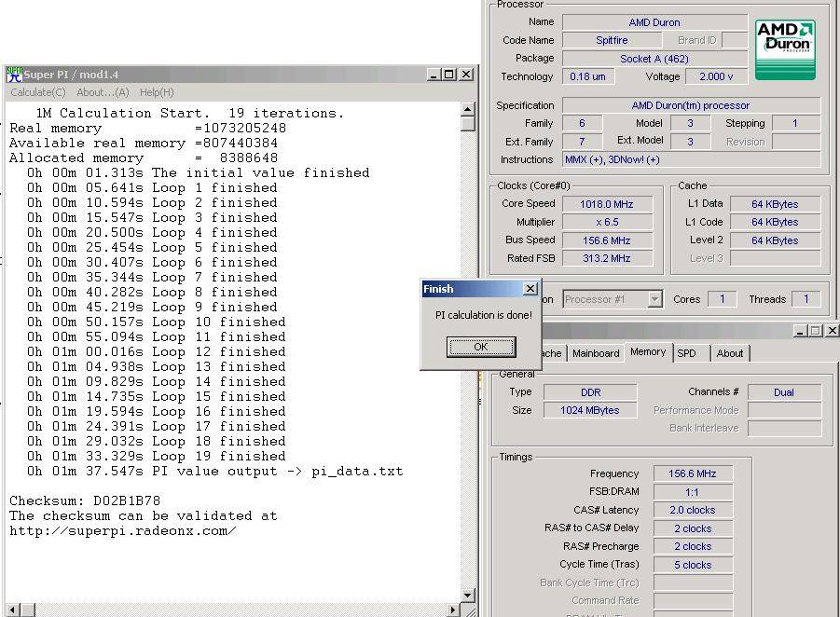This screenshot has width=840, height=617.
Task: Click the memory frequency '156.6 MHz' value
Action: click(693, 473)
